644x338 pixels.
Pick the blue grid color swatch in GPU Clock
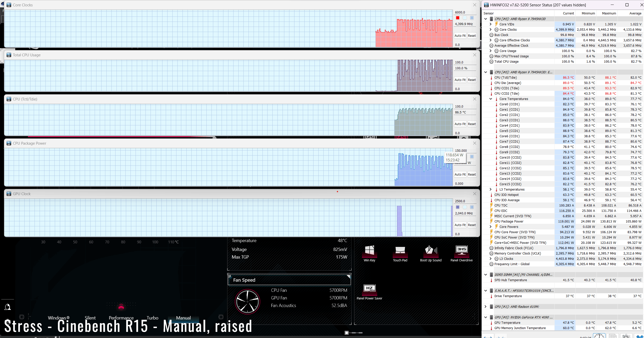(472, 207)
